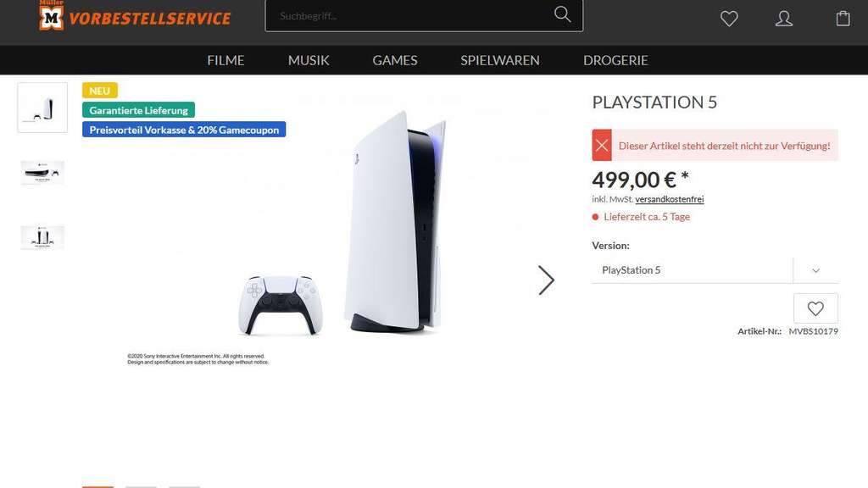Select the third thumbnail with two consoles
Screen dimensions: 868x488
pyautogui.click(x=42, y=237)
